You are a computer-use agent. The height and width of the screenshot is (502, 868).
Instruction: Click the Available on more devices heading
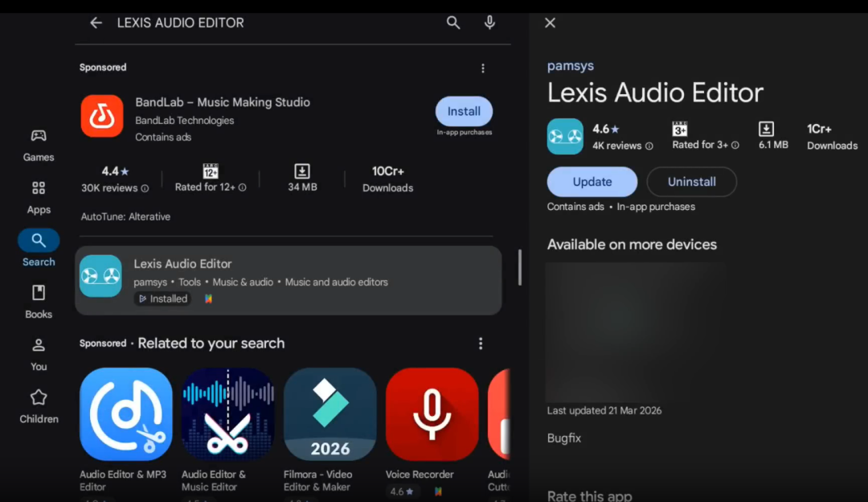(632, 245)
